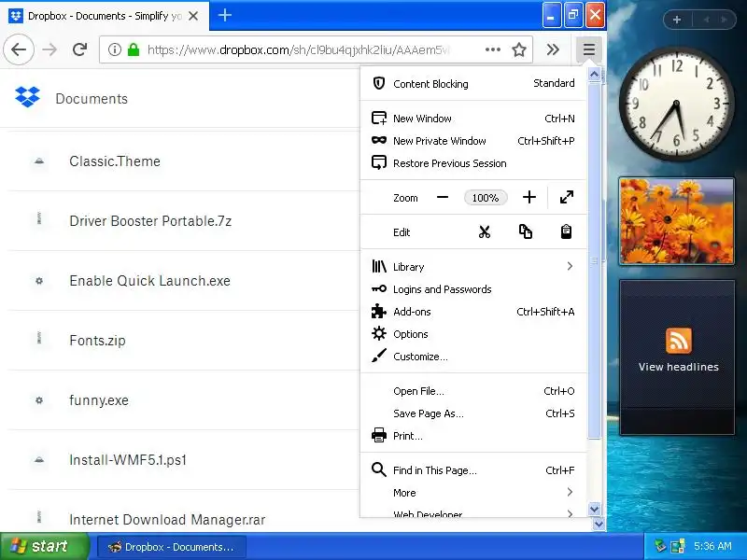Open Options from the menu

(x=473, y=334)
